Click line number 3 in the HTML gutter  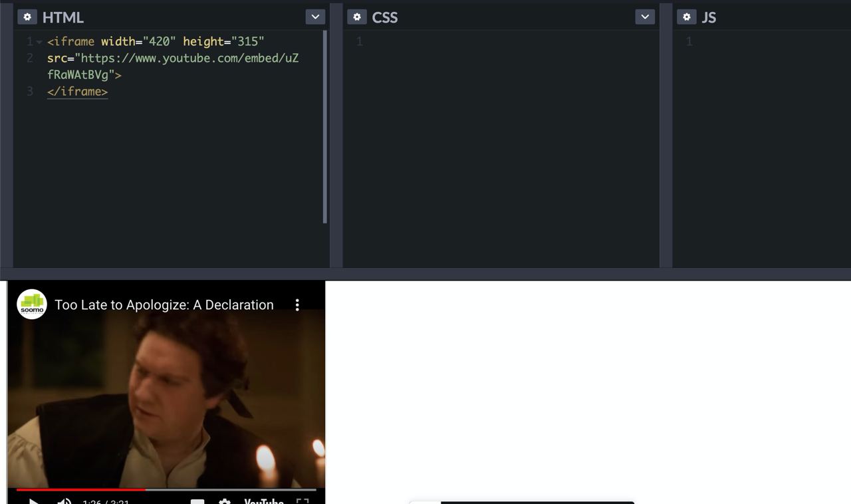click(x=30, y=92)
